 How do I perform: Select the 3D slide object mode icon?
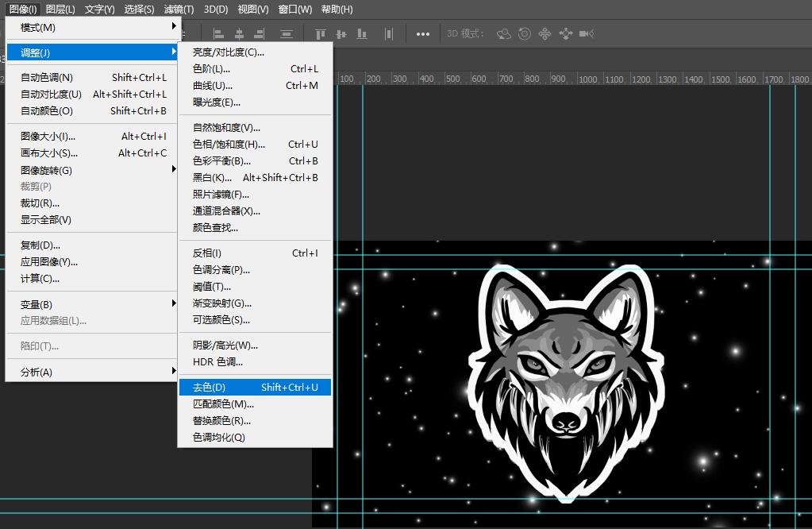[565, 34]
